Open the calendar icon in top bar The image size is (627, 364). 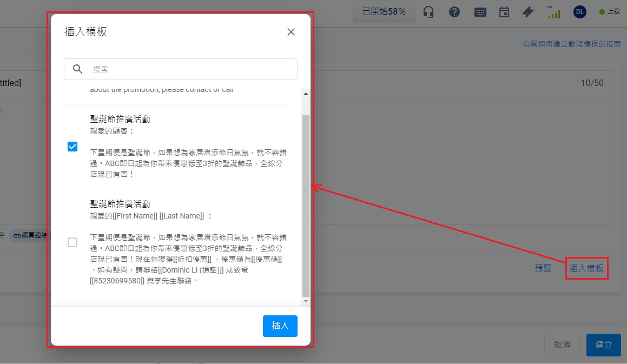tap(504, 12)
